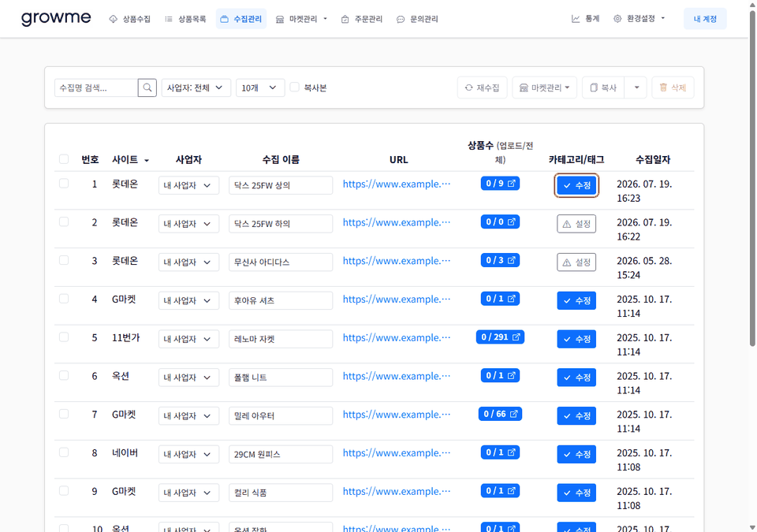The height and width of the screenshot is (532, 757).
Task: Expand the 환경설정 menu
Action: tap(640, 19)
